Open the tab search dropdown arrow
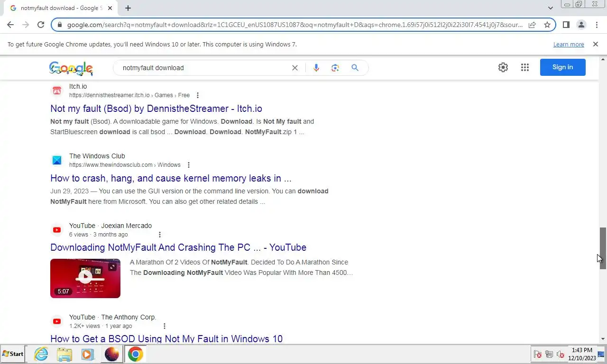The height and width of the screenshot is (364, 607). (x=550, y=8)
